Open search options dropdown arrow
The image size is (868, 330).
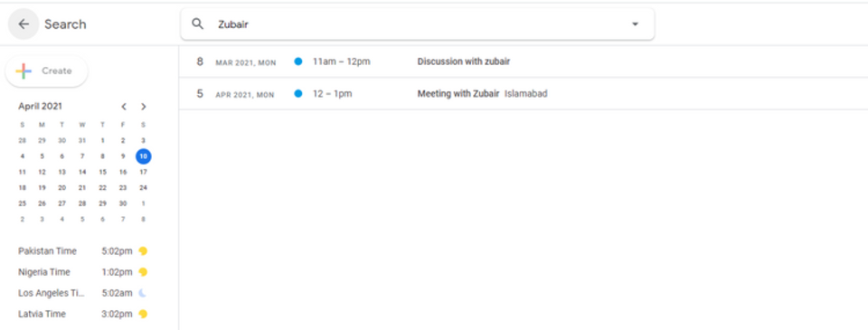point(635,24)
